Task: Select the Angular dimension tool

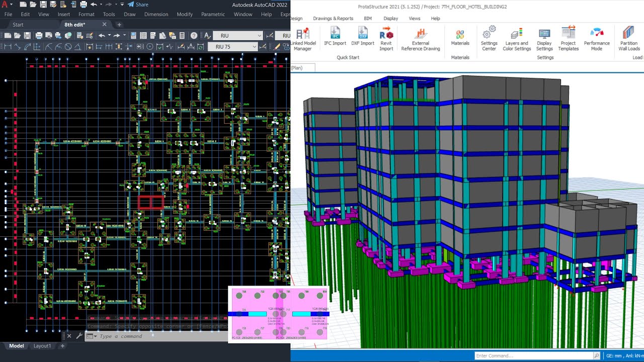Action: pyautogui.click(x=77, y=47)
